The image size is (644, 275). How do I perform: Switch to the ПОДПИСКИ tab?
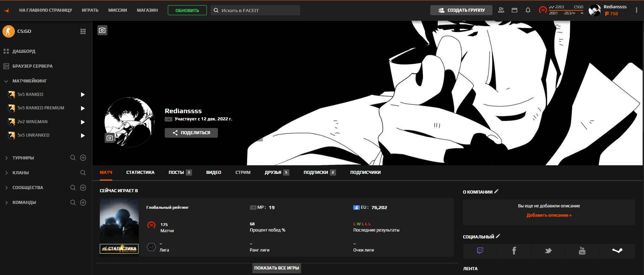[319, 173]
